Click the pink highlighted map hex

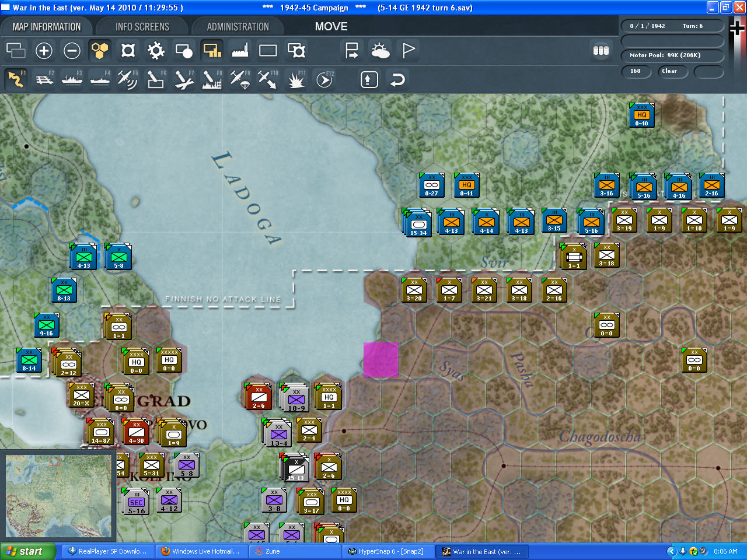coord(381,360)
